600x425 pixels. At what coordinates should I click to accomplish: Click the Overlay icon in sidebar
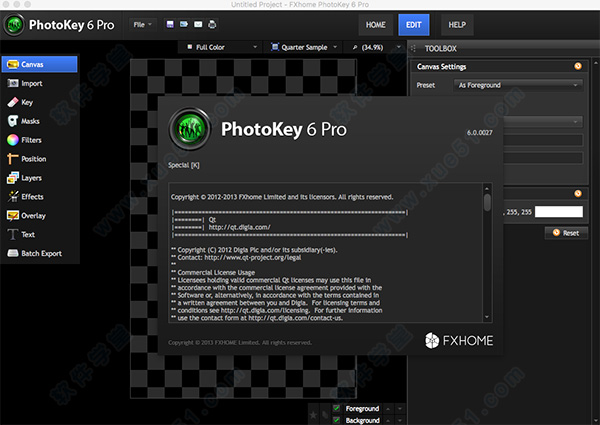point(13,215)
